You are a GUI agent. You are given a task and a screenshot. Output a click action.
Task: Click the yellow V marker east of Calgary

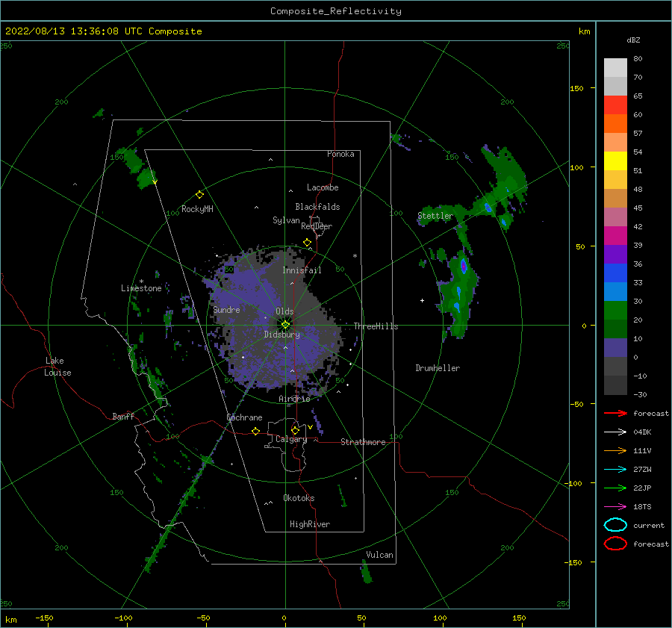pyautogui.click(x=310, y=427)
